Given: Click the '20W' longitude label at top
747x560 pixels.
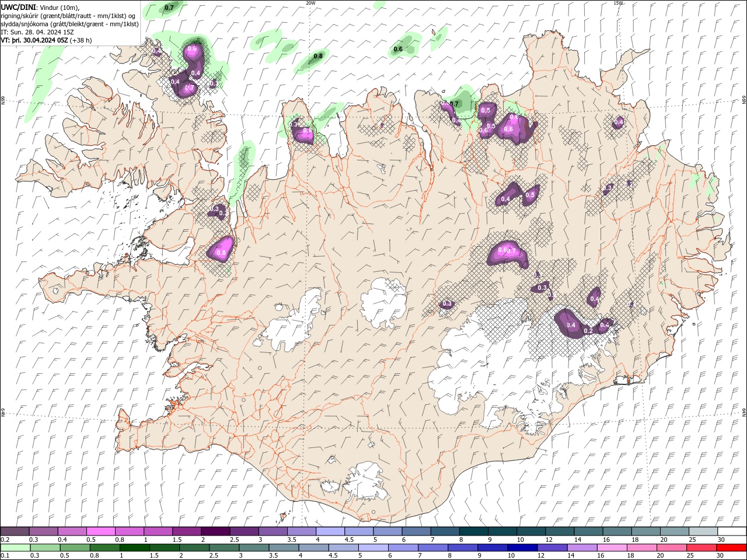Looking at the screenshot, I should click(310, 2).
